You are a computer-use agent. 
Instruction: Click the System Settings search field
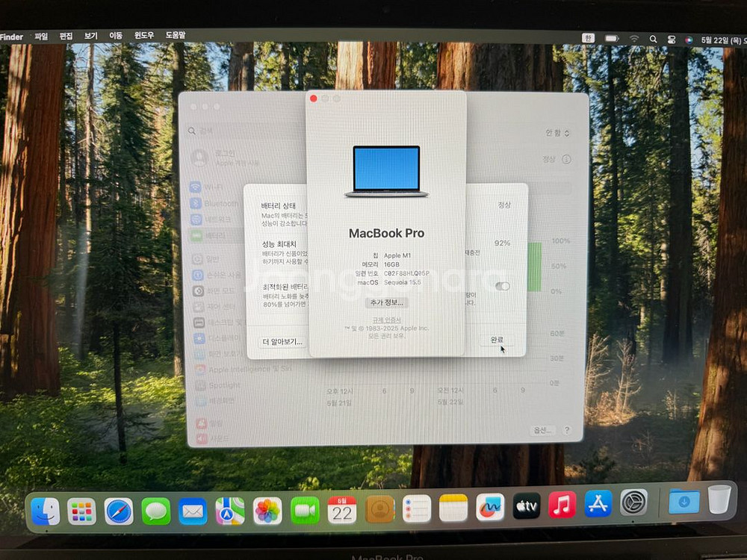click(243, 131)
